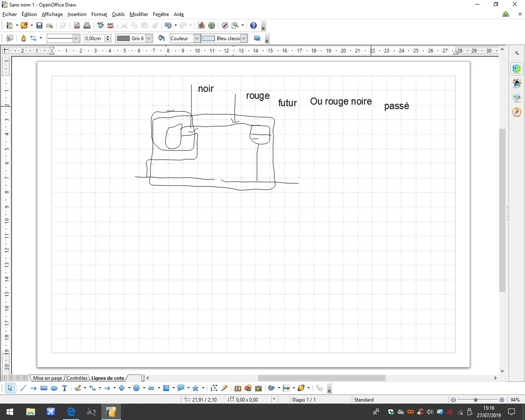This screenshot has width=525, height=420.
Task: Expand the line color Gris 6 dropdown
Action: (x=149, y=38)
